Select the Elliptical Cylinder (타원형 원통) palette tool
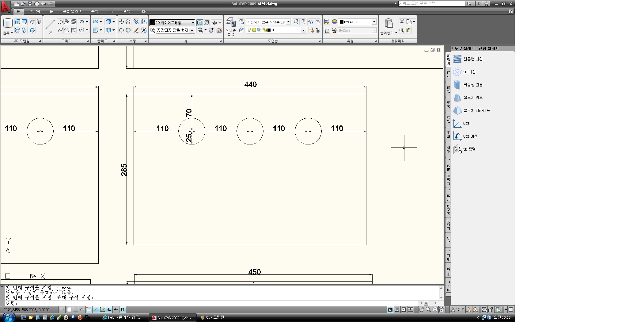This screenshot has width=644, height=322. coord(468,85)
